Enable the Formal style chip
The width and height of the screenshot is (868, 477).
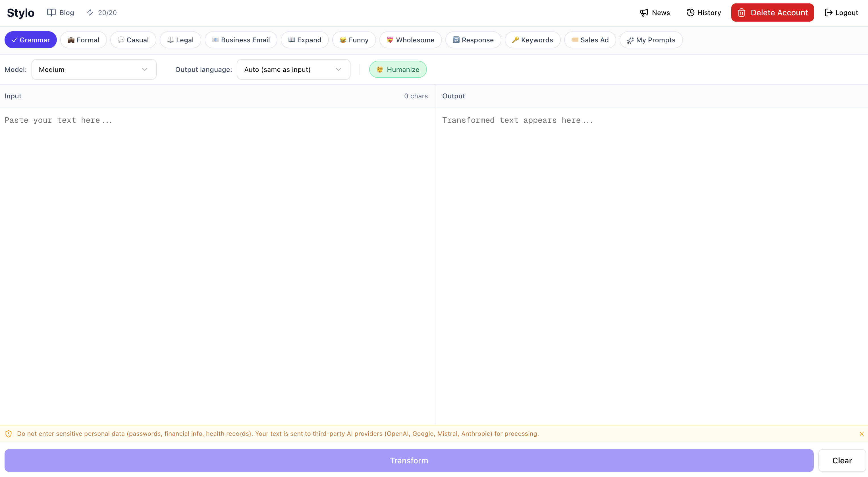click(x=83, y=40)
